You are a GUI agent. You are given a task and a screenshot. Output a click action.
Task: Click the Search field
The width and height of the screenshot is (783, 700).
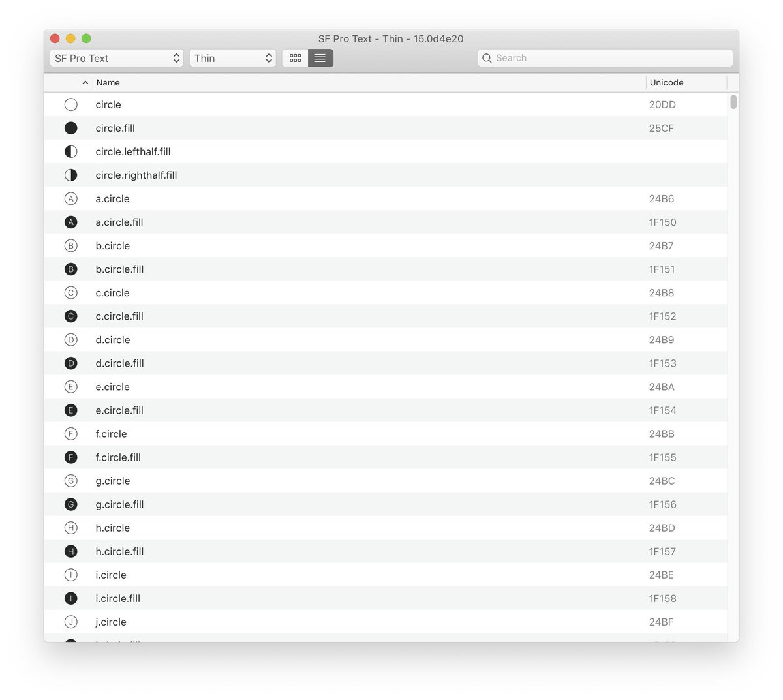point(606,58)
